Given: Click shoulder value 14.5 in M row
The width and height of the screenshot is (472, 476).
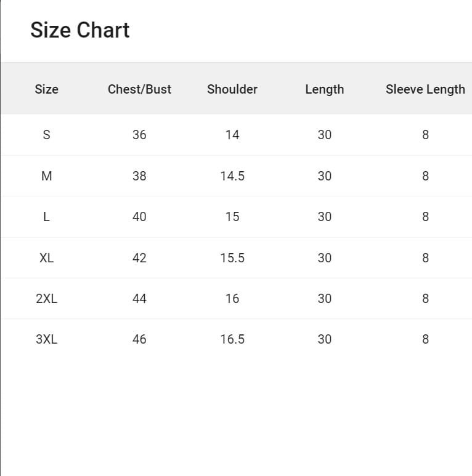Looking at the screenshot, I should (232, 176).
